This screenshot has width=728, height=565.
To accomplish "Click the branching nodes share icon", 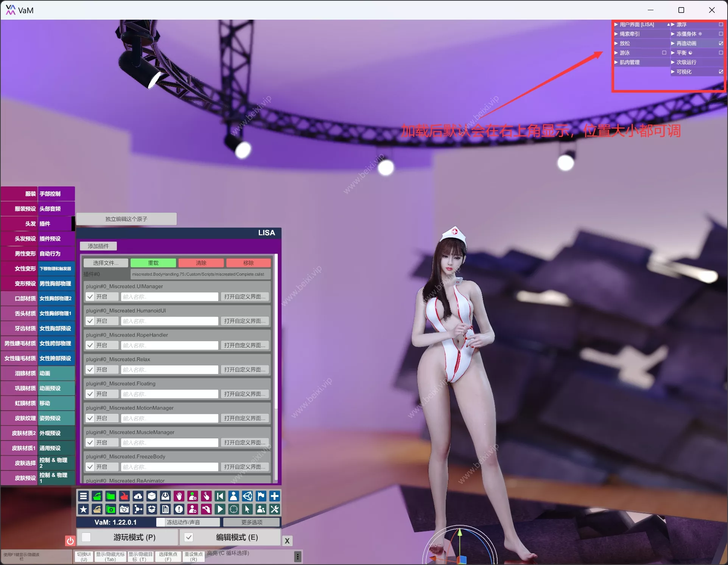I will pos(138,509).
